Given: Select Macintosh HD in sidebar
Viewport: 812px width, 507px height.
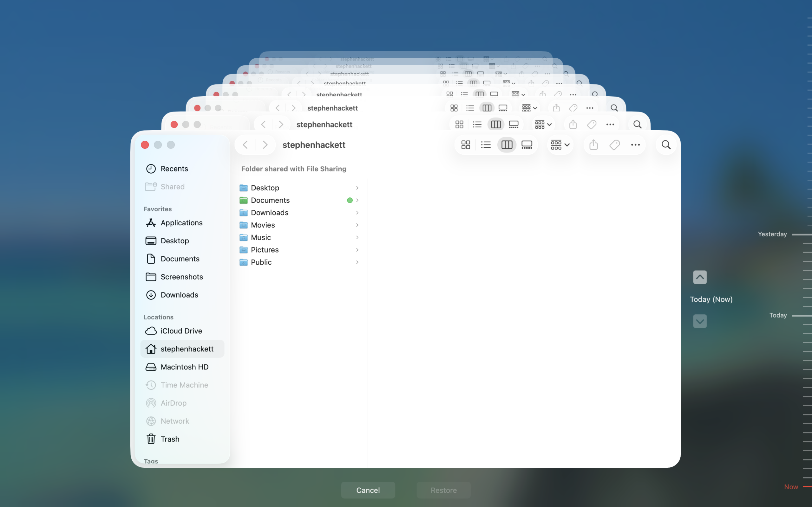Looking at the screenshot, I should [x=184, y=367].
